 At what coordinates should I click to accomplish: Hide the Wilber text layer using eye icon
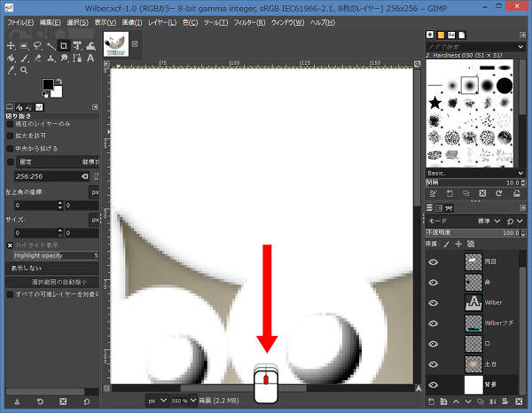coord(434,302)
